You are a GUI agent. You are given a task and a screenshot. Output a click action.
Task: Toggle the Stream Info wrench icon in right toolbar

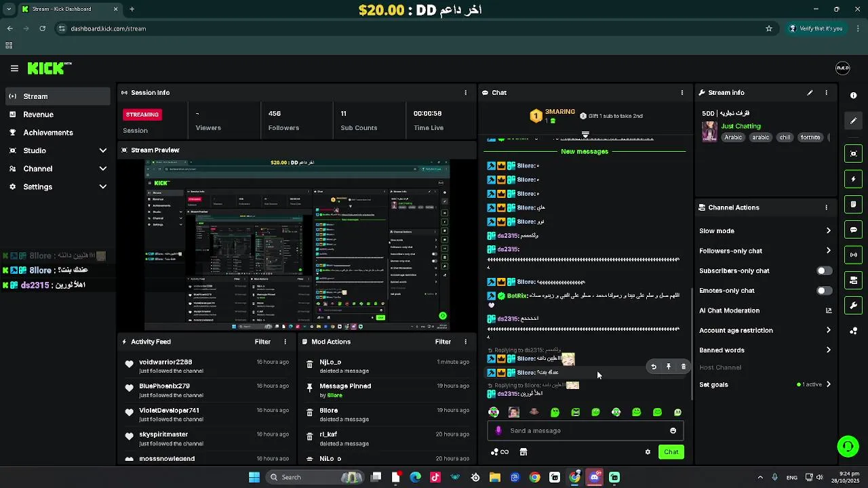pyautogui.click(x=854, y=306)
